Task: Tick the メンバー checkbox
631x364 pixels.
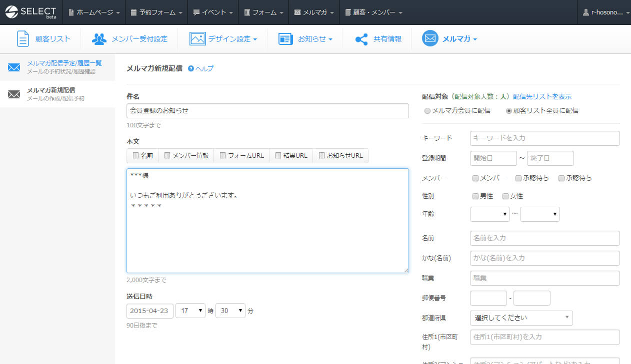Action: pyautogui.click(x=475, y=178)
